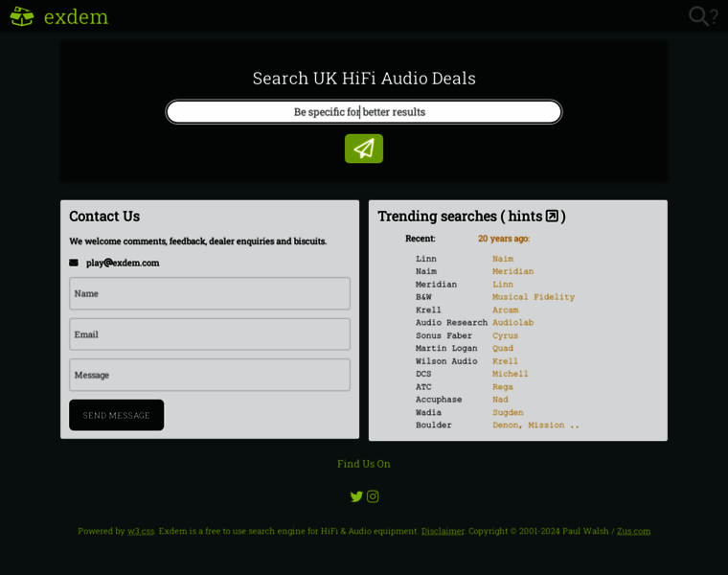This screenshot has height=575, width=728.
Task: Select recent search 'Accuphase'
Action: pyautogui.click(x=439, y=399)
